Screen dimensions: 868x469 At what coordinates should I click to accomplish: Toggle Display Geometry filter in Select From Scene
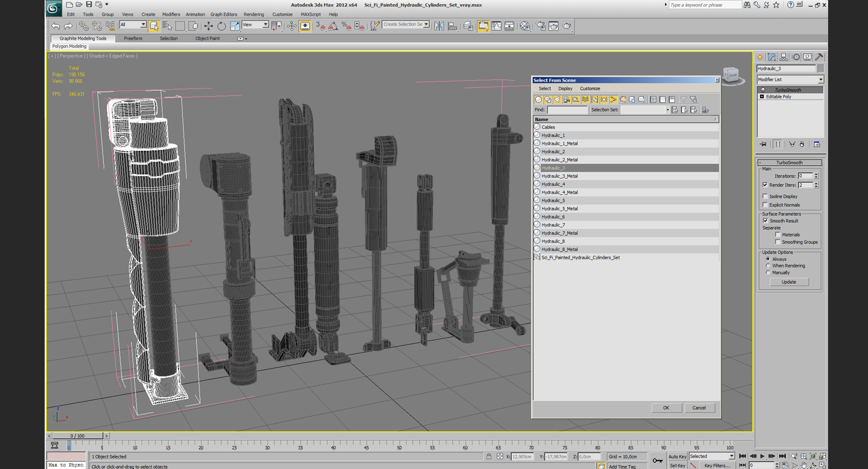tap(538, 100)
